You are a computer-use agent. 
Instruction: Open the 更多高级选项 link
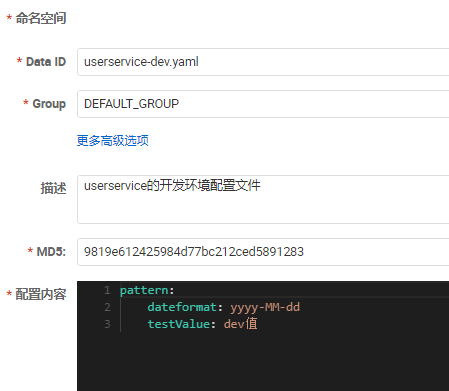pyautogui.click(x=113, y=140)
